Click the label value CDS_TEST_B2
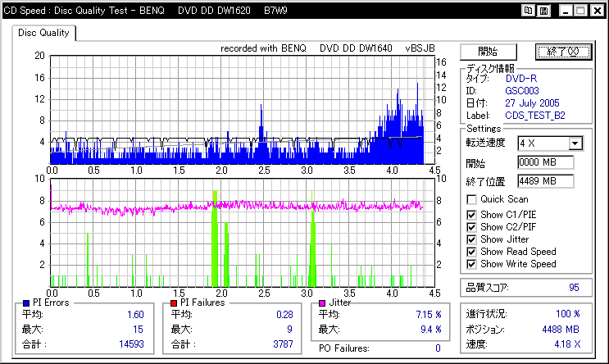609x364 pixels. 535,116
